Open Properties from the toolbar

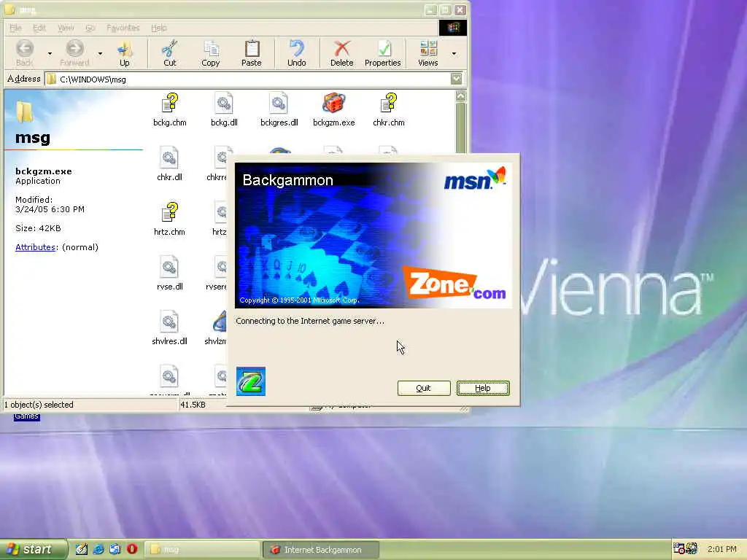tap(382, 52)
